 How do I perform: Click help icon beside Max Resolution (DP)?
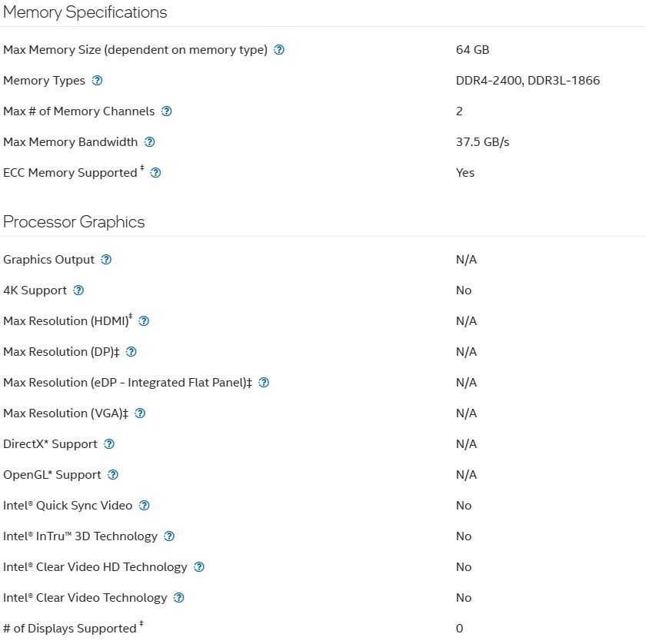(x=131, y=352)
